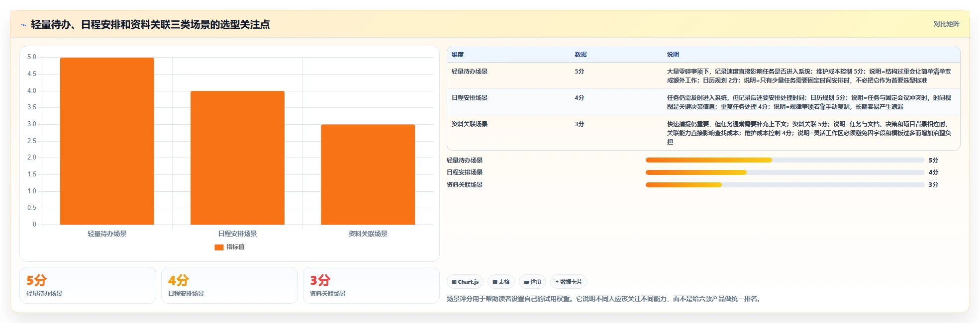Click the 2.5 y-axis tick label
980x323 pixels.
point(32,141)
